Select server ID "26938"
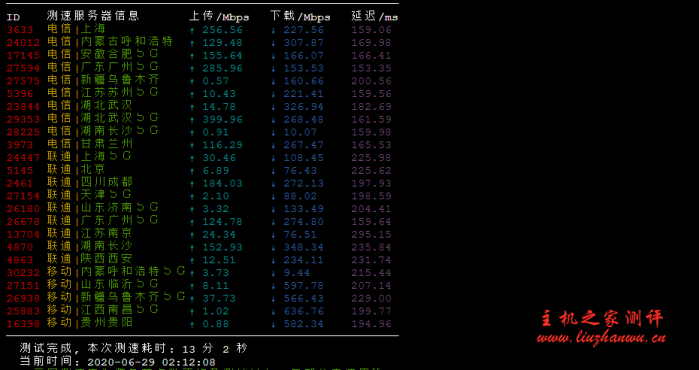 point(23,298)
